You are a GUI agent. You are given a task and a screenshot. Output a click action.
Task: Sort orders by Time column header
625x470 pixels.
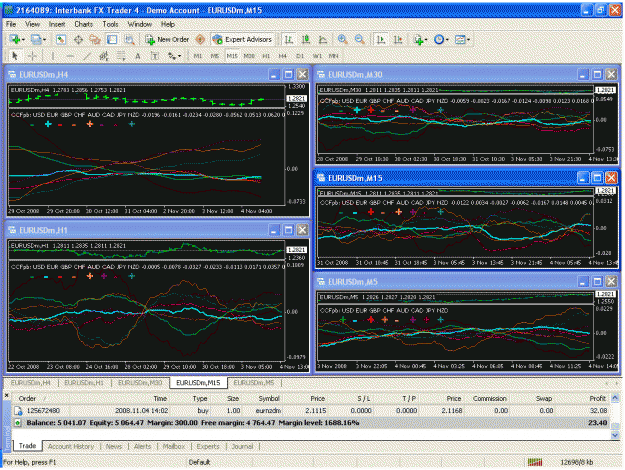[160, 398]
